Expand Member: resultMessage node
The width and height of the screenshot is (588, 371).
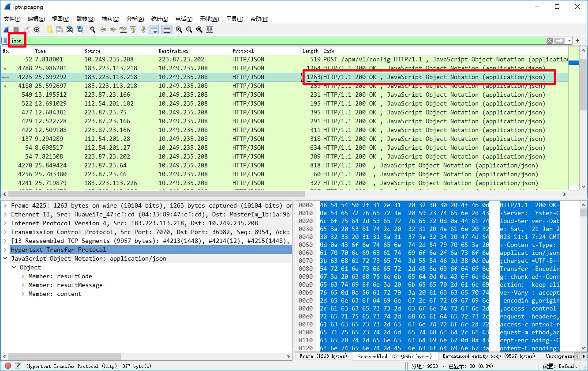(x=23, y=285)
